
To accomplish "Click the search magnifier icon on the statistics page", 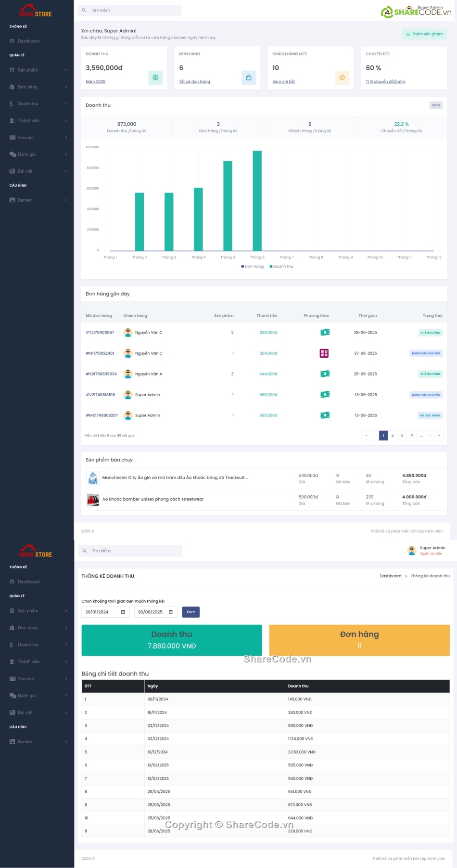I will pos(84,551).
